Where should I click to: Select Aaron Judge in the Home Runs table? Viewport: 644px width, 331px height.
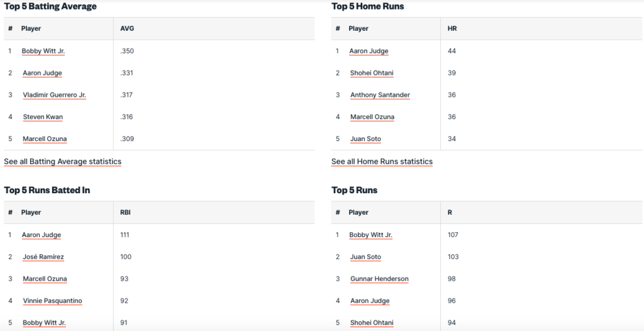[x=369, y=51]
